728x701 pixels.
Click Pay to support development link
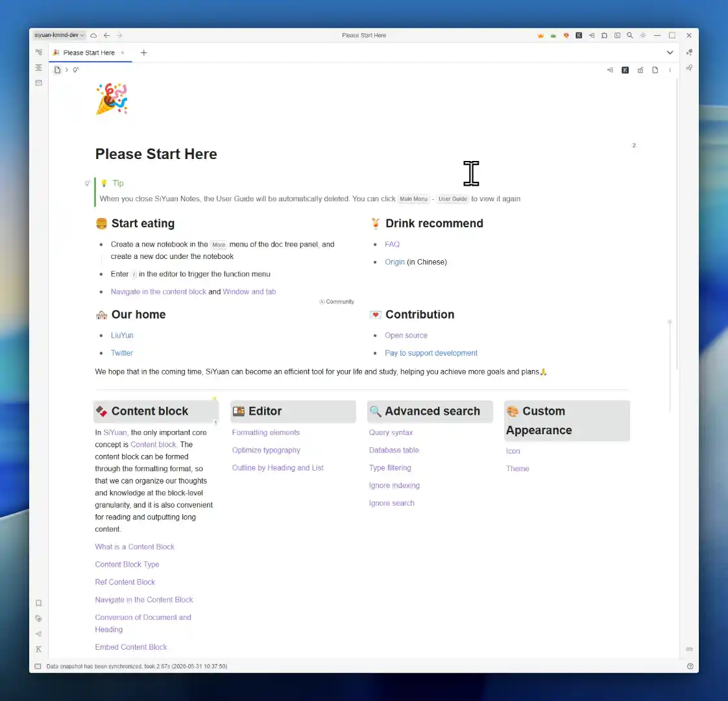pyautogui.click(x=431, y=353)
